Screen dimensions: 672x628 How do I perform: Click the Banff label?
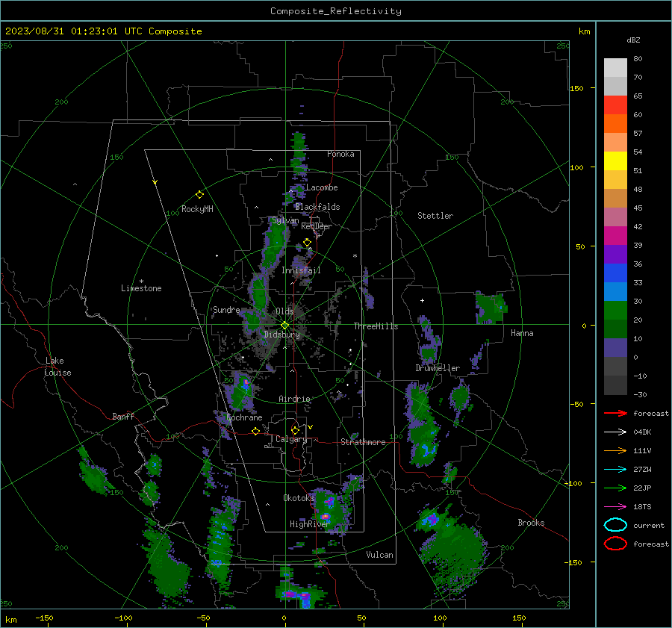click(x=123, y=417)
